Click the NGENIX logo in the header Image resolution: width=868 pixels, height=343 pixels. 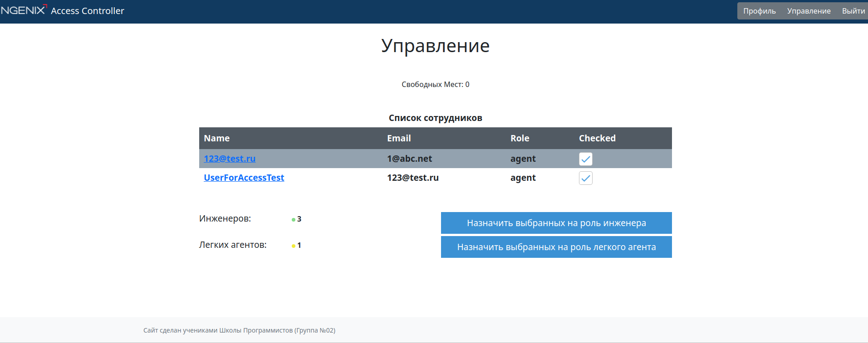point(24,10)
